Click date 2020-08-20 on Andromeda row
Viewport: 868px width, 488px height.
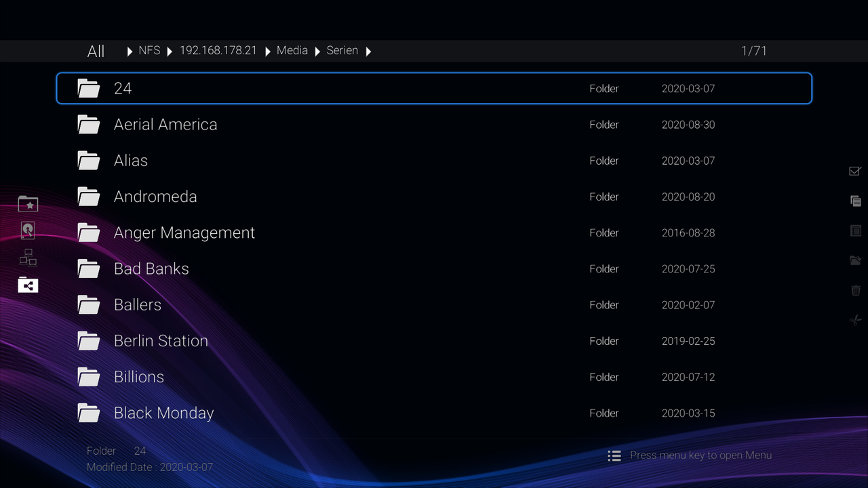click(x=688, y=197)
